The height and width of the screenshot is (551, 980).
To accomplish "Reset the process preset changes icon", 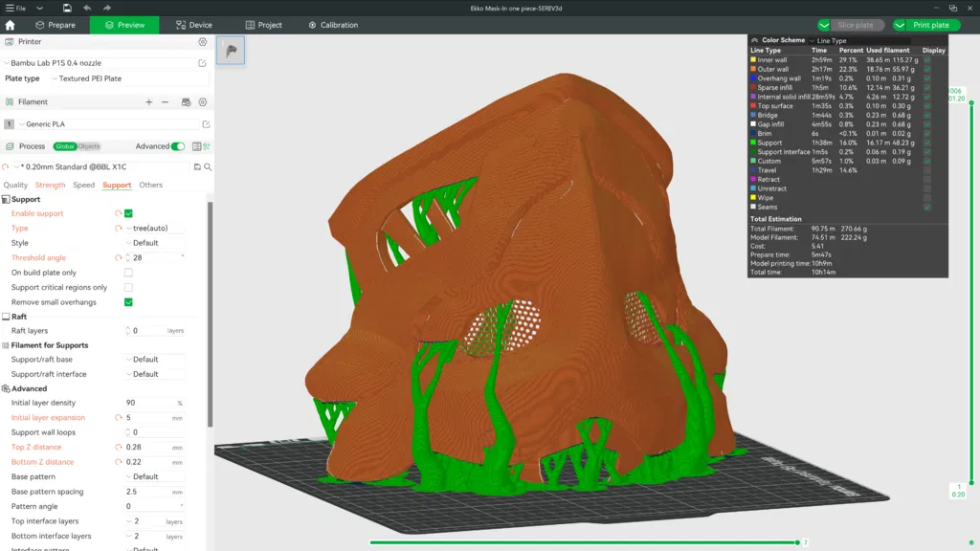I will coord(6,166).
